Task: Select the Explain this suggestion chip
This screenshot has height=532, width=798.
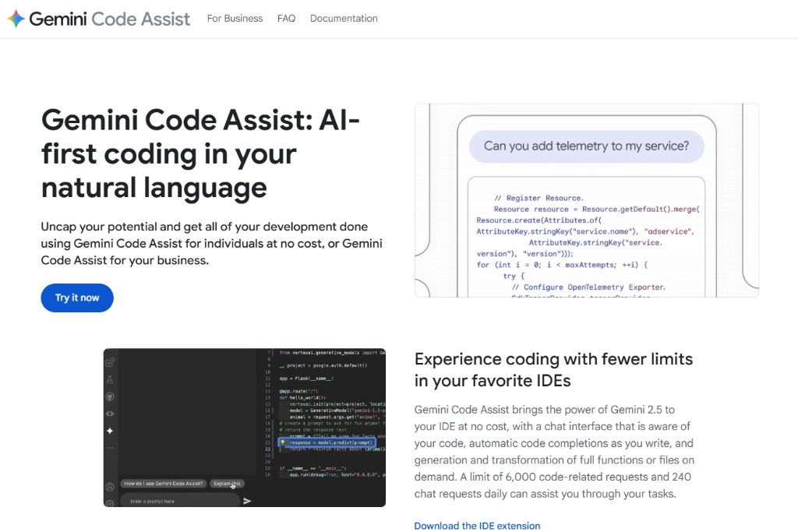Action: coord(228,483)
